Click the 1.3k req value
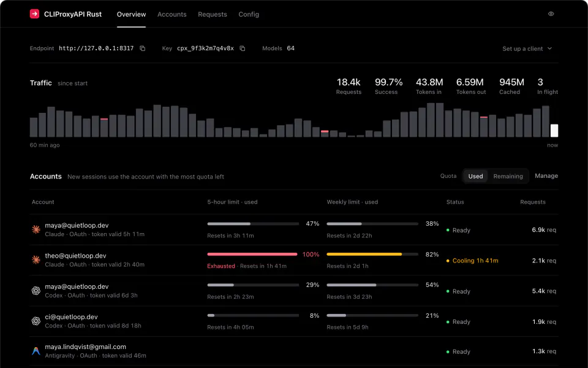Viewport: 588px width, 368px height. click(544, 351)
